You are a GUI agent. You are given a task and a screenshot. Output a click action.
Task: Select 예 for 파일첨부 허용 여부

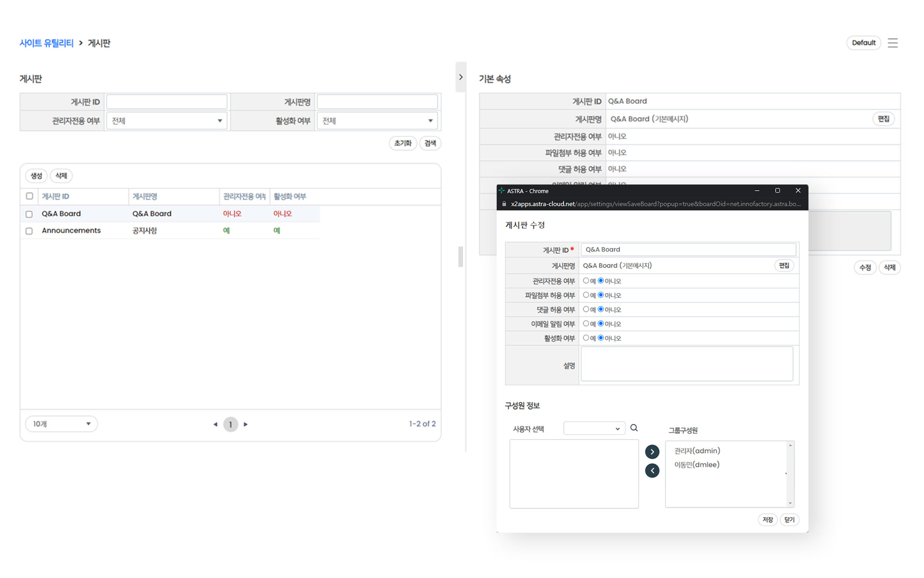pyautogui.click(x=586, y=295)
